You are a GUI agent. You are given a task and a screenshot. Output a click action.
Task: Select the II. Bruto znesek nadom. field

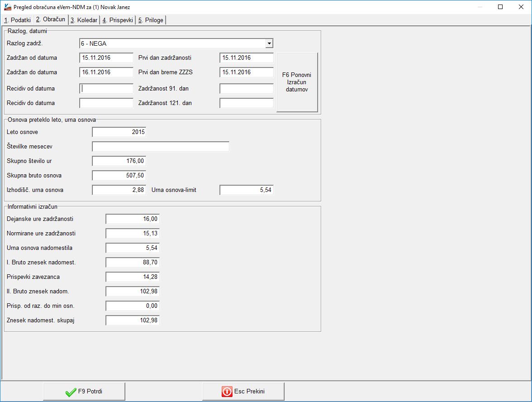133,292
